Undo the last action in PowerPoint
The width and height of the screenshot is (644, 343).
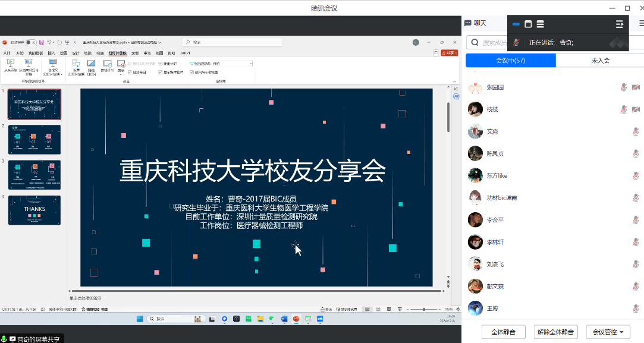tap(49, 42)
